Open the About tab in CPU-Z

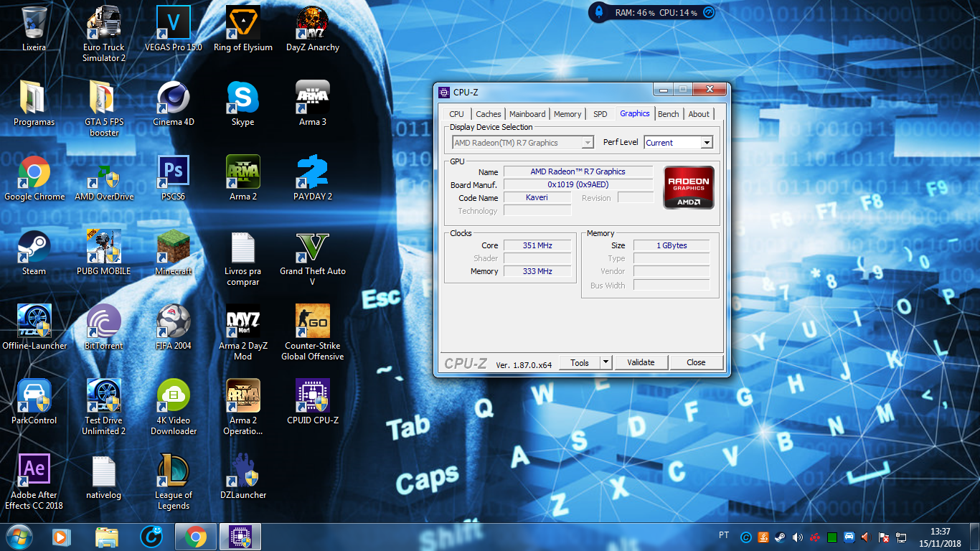tap(699, 114)
